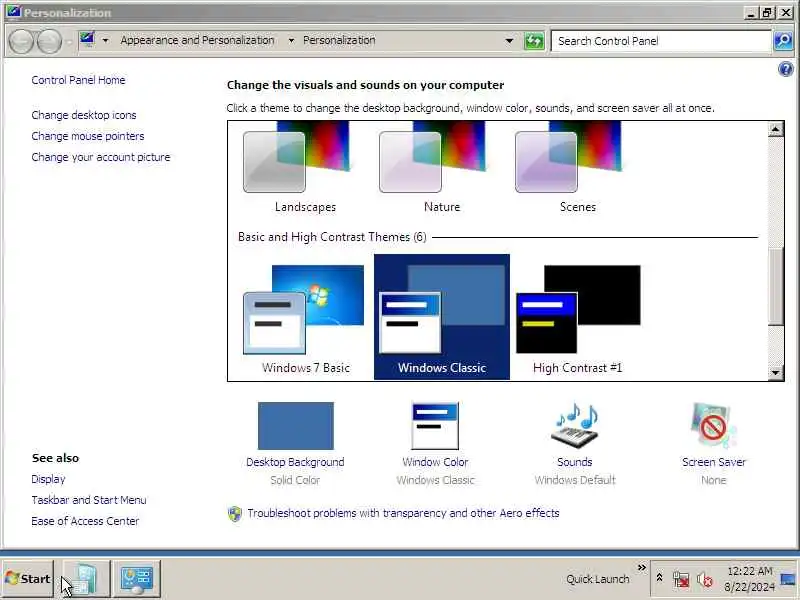Select the Scenes theme
The image size is (800, 600).
[578, 168]
